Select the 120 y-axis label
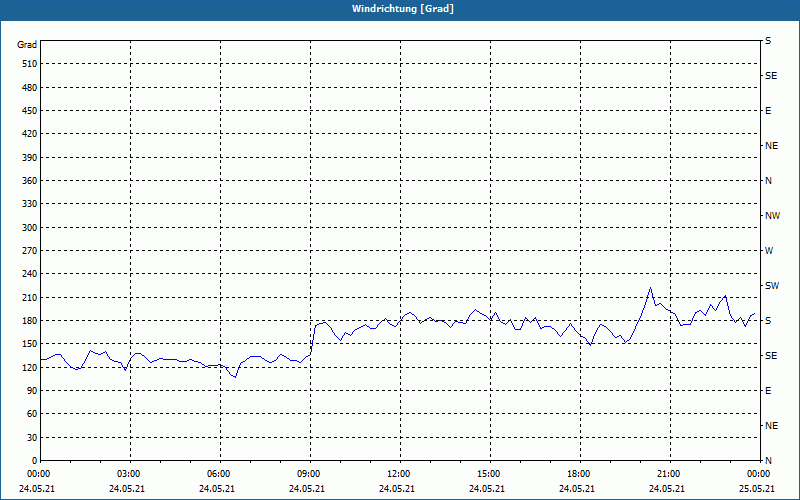 pyautogui.click(x=30, y=367)
